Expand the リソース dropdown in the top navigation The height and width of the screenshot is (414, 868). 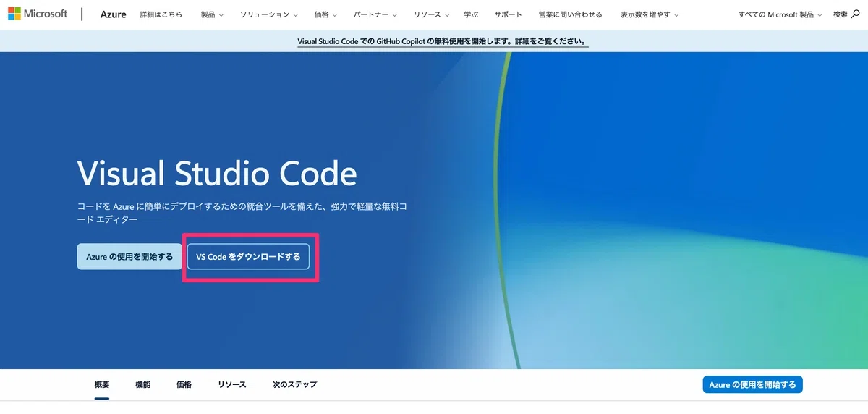(x=431, y=14)
